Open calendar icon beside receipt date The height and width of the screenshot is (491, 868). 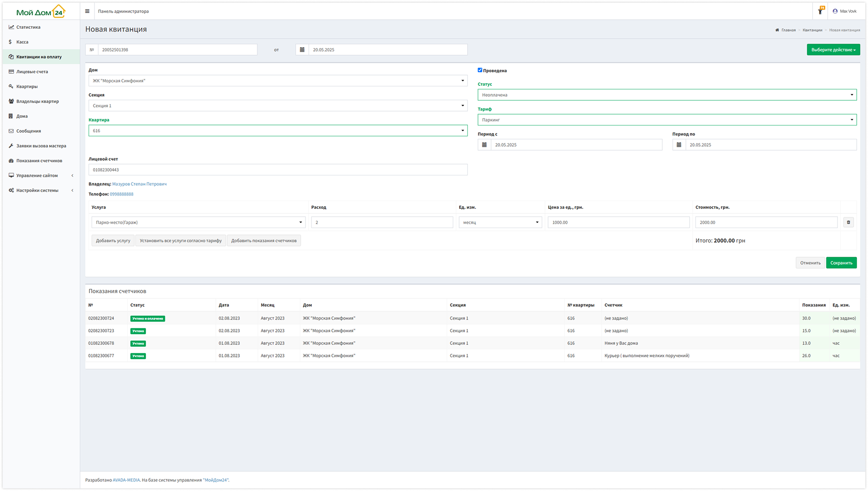pos(302,50)
